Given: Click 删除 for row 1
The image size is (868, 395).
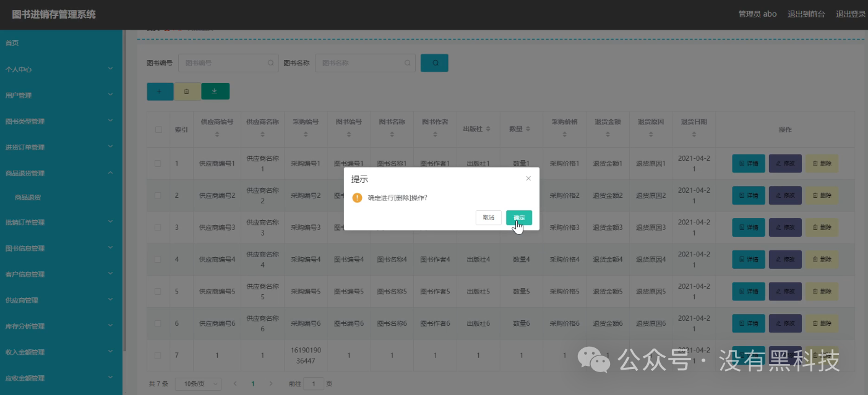Looking at the screenshot, I should pos(822,163).
